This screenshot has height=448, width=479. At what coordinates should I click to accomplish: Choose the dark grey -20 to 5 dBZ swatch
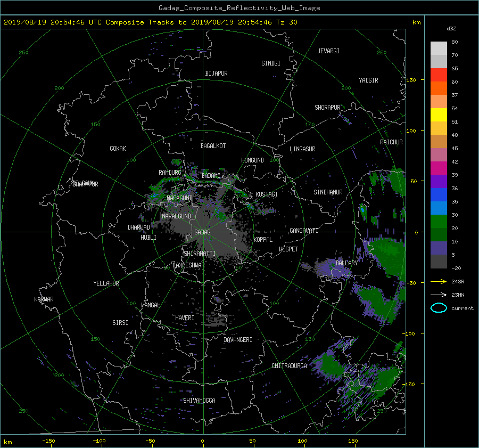pyautogui.click(x=439, y=262)
